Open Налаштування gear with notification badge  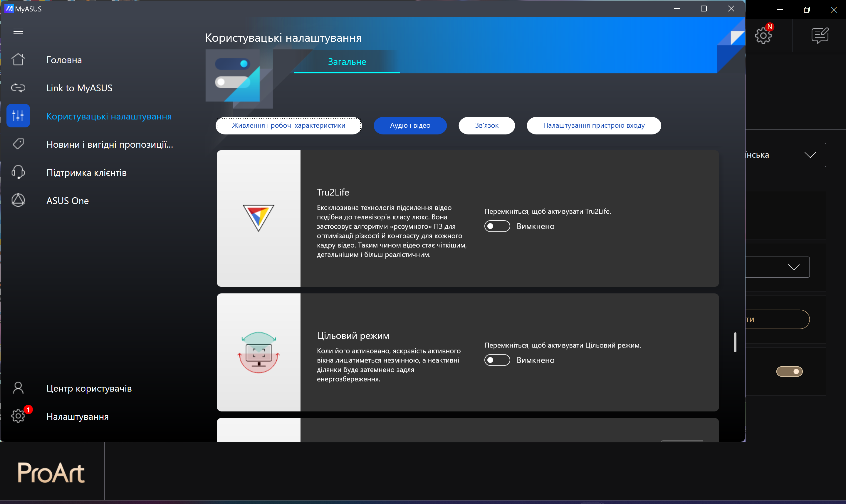point(18,416)
